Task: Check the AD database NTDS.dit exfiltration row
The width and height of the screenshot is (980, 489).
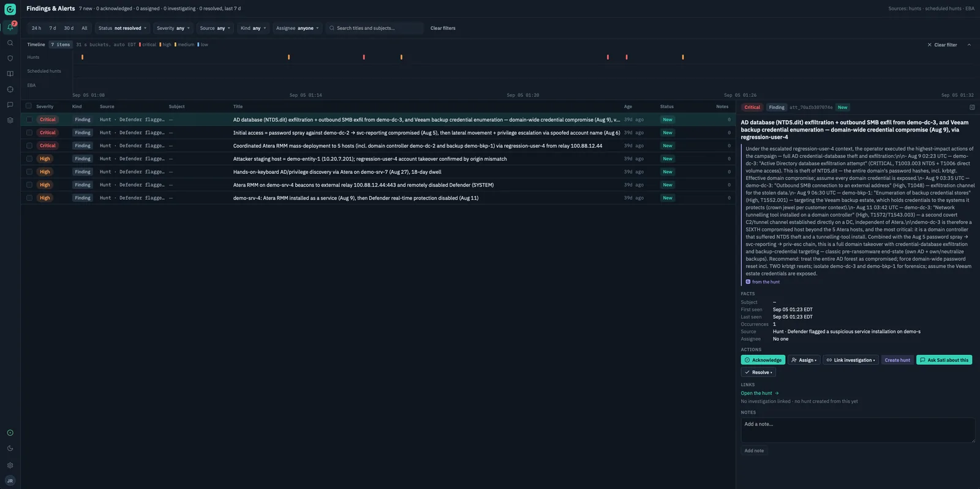Action: coord(29,120)
